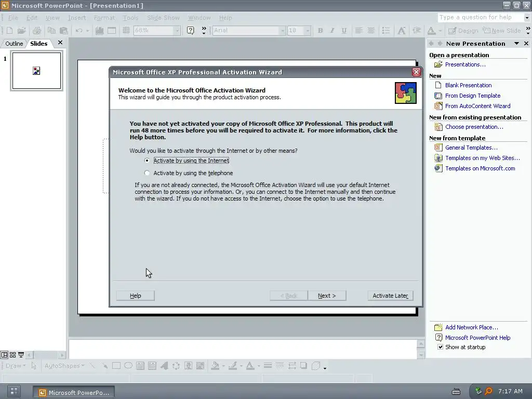Click the Help button in wizard
This screenshot has height=399, width=532.
(136, 296)
